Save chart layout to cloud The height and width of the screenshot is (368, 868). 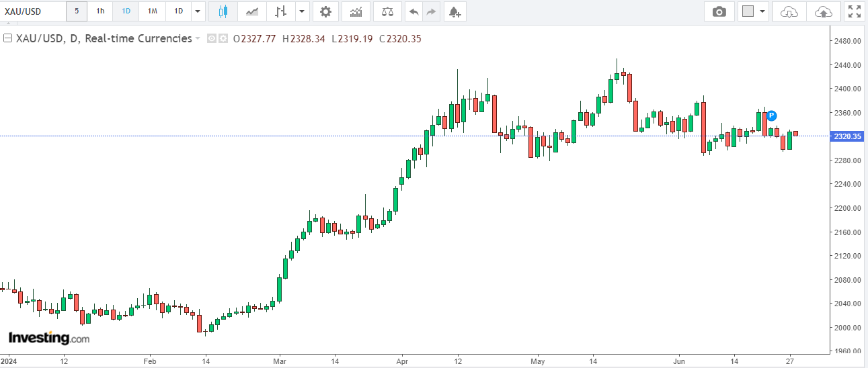tap(822, 11)
